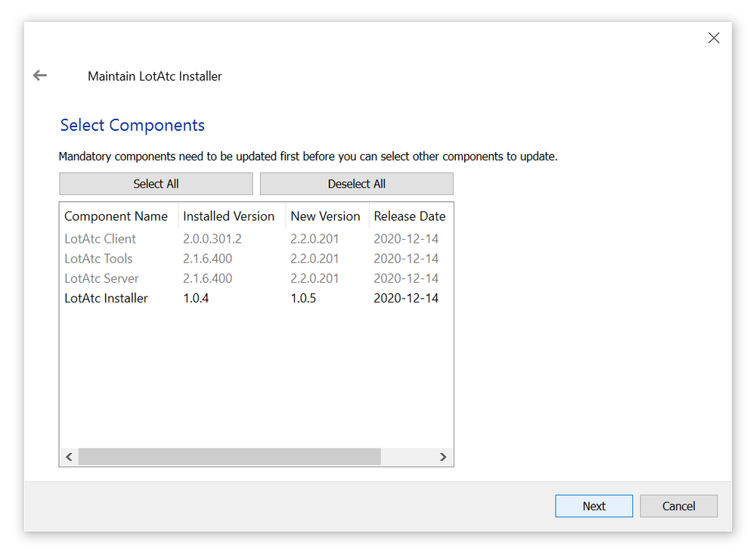The image size is (756, 552).
Task: Click the horizontal scrollbar thumb
Action: (x=230, y=457)
